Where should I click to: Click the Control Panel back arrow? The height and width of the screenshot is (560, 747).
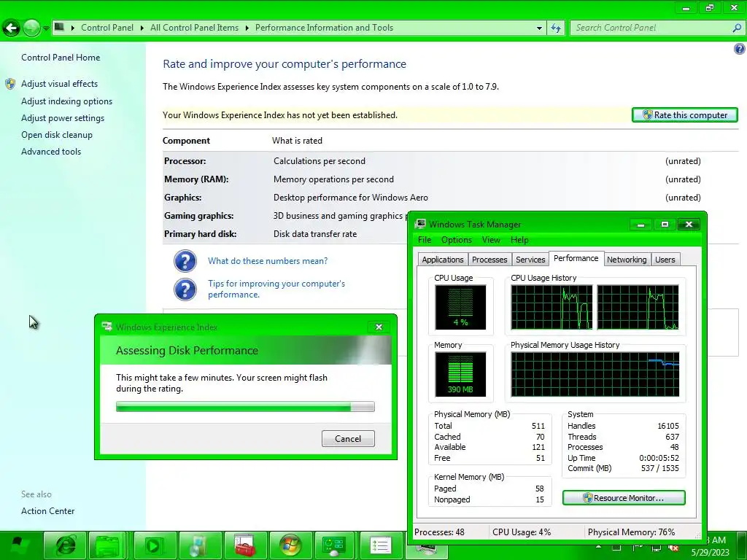[x=12, y=28]
